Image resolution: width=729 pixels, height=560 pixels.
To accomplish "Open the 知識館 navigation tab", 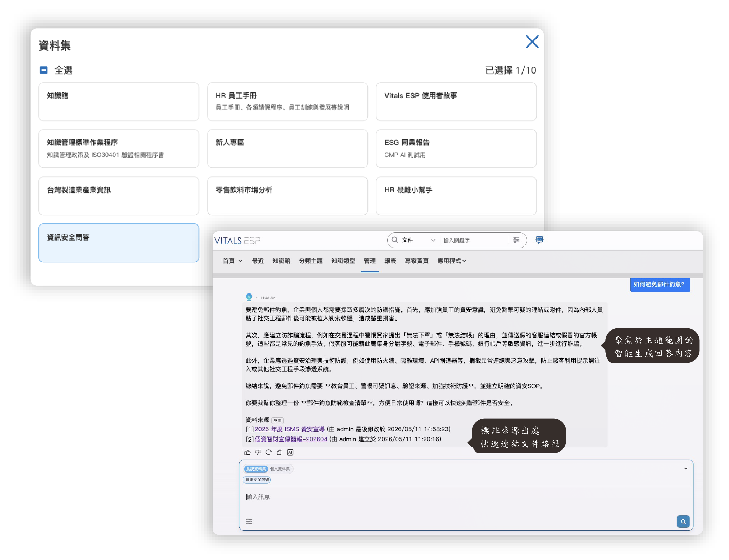I will click(281, 261).
